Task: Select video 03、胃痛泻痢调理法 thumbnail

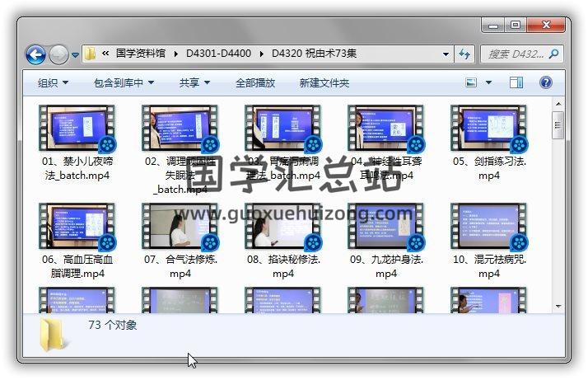Action: (x=283, y=128)
